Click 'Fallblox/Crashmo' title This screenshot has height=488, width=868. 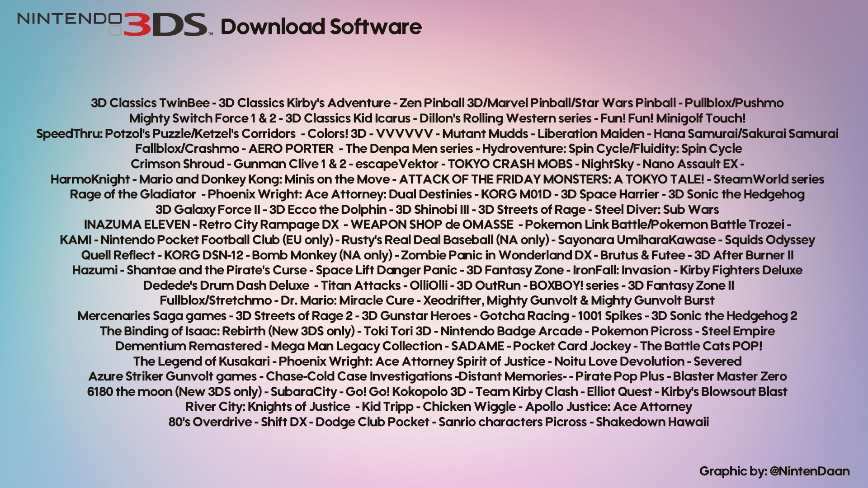pyautogui.click(x=187, y=149)
